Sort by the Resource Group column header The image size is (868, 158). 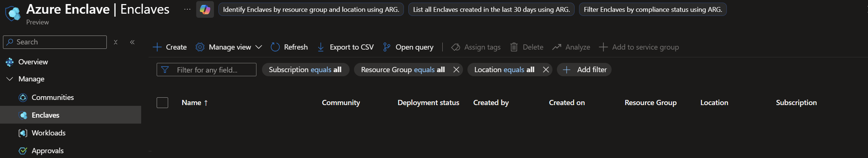(x=650, y=102)
